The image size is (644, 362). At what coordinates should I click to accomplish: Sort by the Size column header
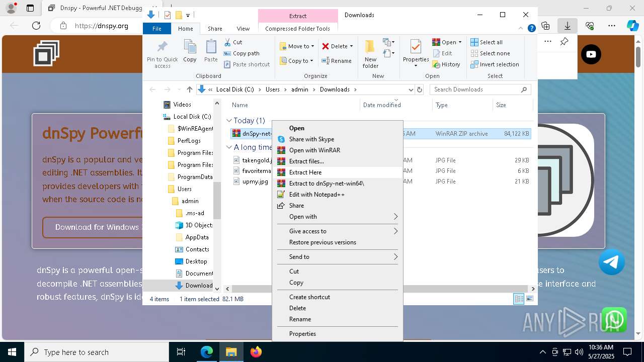pyautogui.click(x=512, y=105)
